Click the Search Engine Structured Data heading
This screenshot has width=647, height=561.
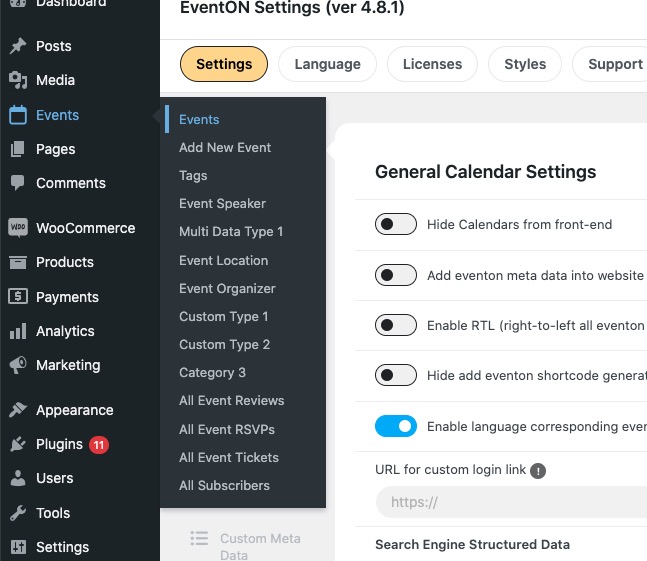click(472, 544)
